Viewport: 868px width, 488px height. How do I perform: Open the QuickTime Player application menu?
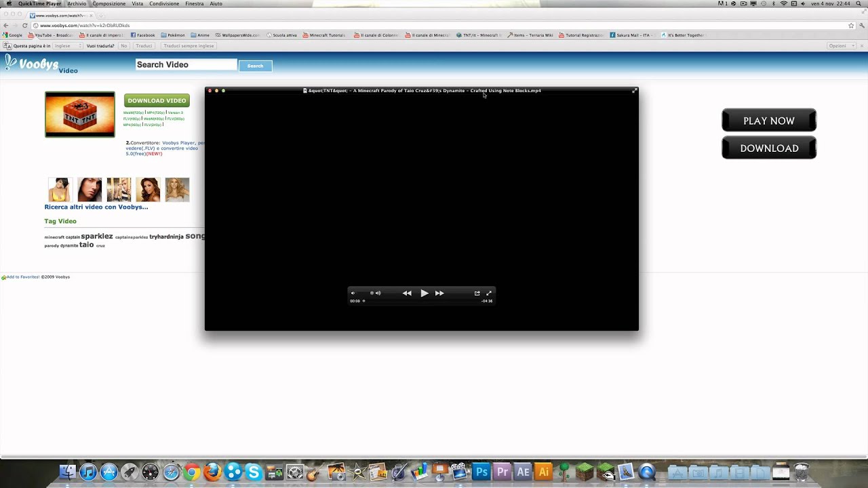pos(40,4)
